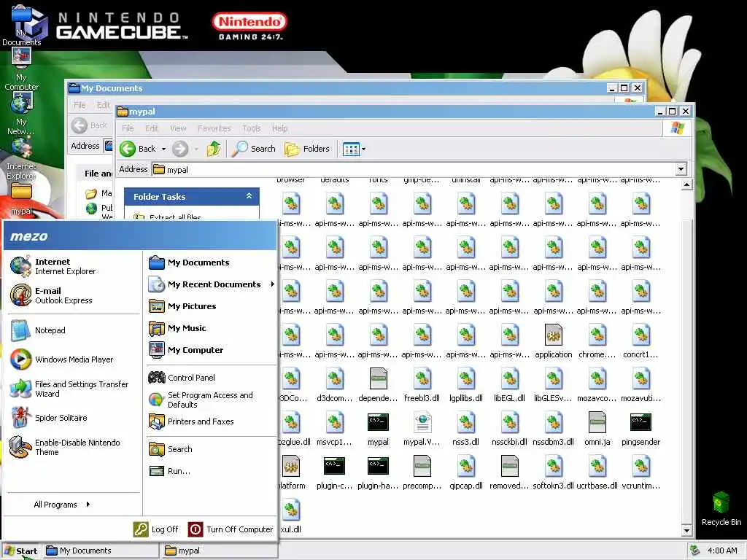The height and width of the screenshot is (560, 747).
Task: Collapse Folder Tasks panel
Action: [249, 196]
